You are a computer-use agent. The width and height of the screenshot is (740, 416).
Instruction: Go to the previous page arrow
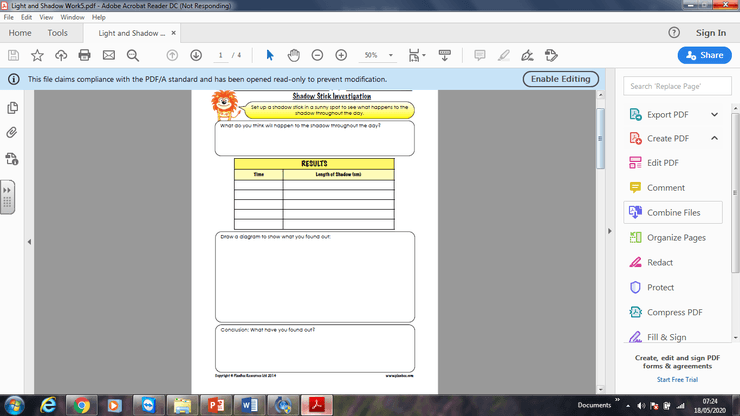172,55
